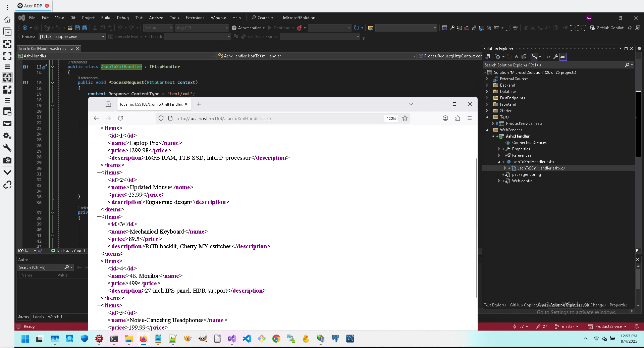Open a new browser tab

click(x=199, y=104)
